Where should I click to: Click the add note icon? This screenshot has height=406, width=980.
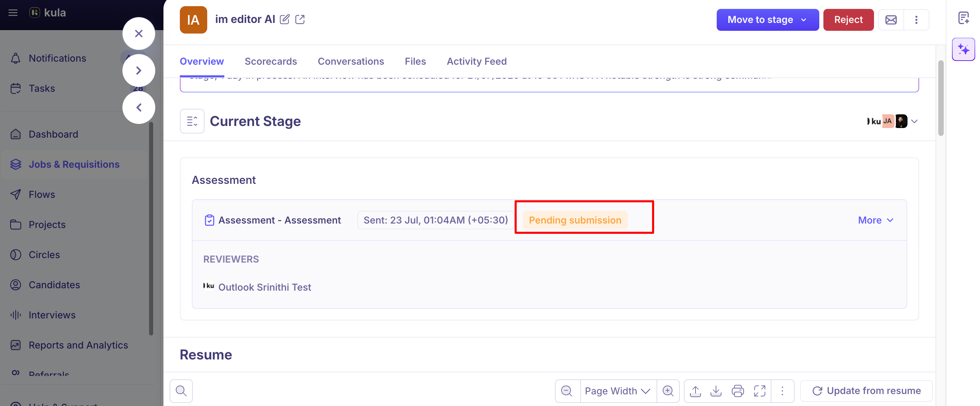click(963, 18)
